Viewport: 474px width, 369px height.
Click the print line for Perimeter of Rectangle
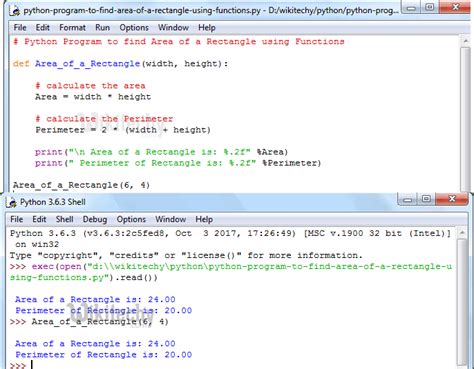(x=178, y=163)
